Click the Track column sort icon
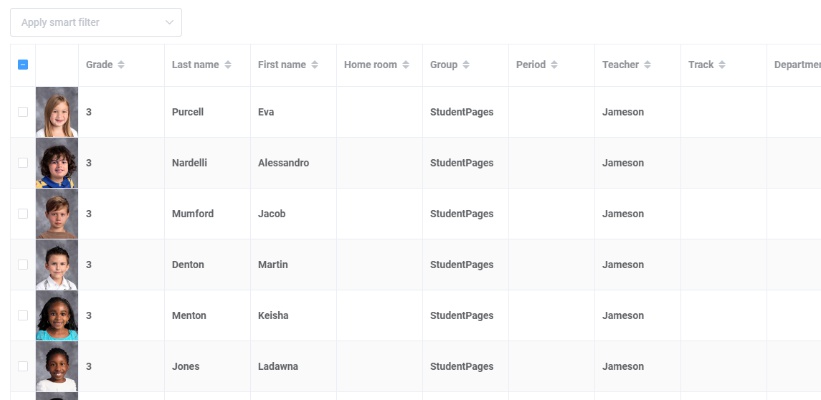 [x=722, y=65]
